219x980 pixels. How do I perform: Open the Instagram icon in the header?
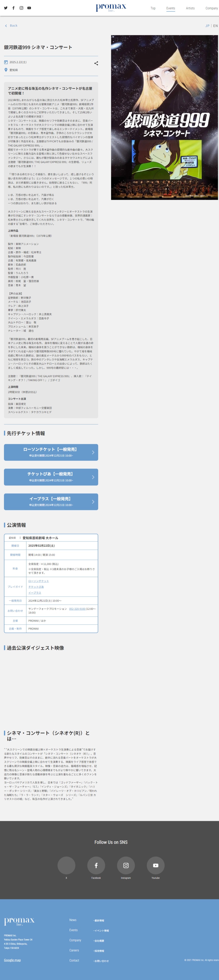(21, 8)
